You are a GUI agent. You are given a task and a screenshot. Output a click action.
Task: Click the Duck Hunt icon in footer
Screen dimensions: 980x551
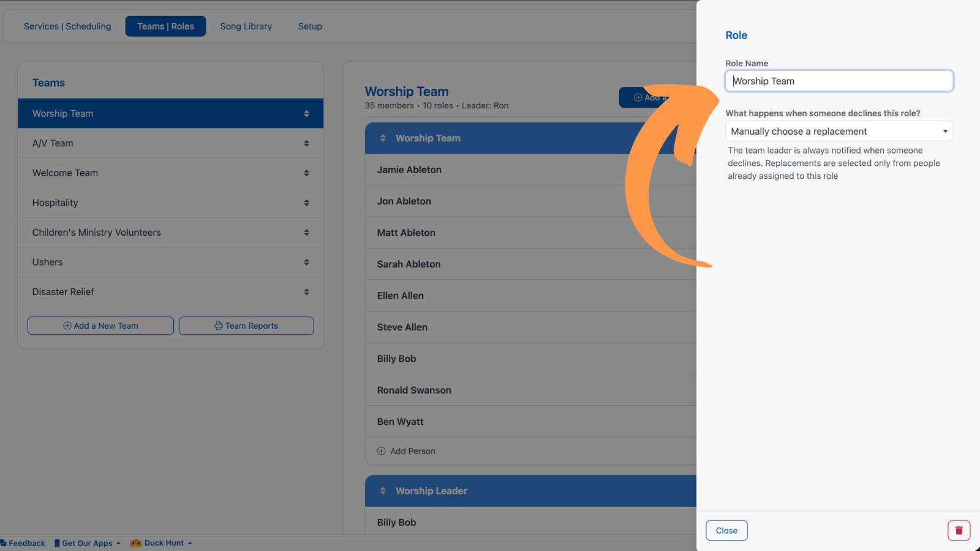[x=135, y=543]
